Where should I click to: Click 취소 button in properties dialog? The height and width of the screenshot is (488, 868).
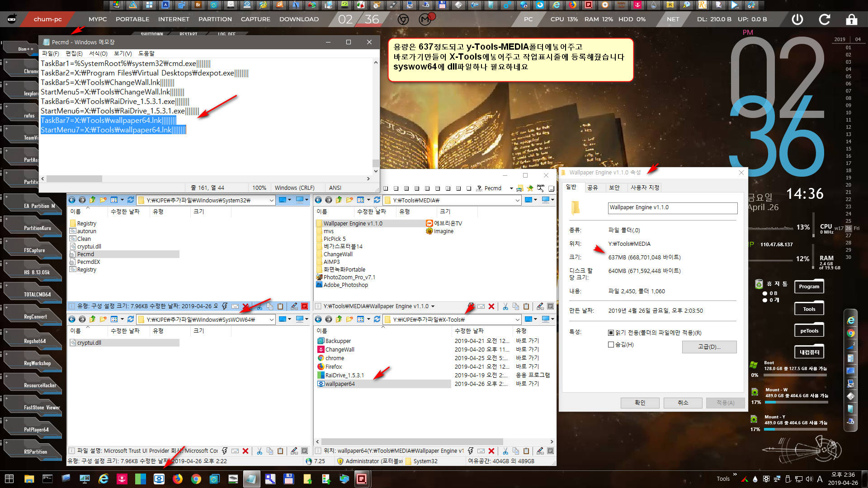point(683,403)
